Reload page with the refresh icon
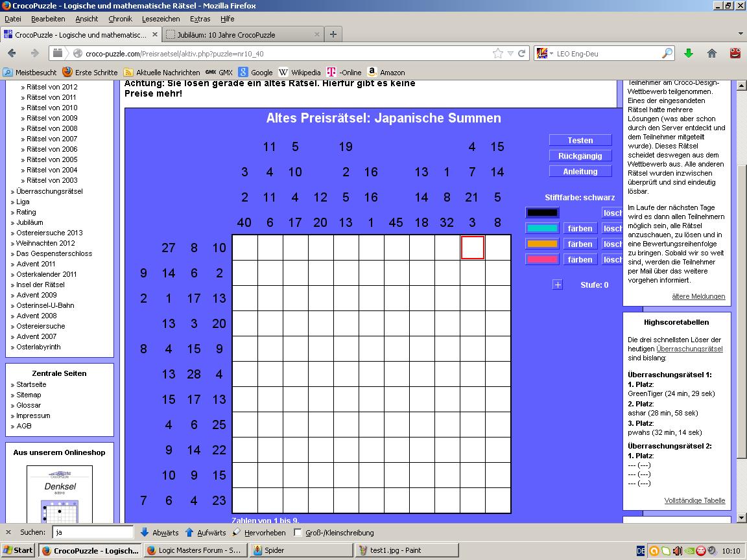The image size is (747, 560). tap(521, 54)
